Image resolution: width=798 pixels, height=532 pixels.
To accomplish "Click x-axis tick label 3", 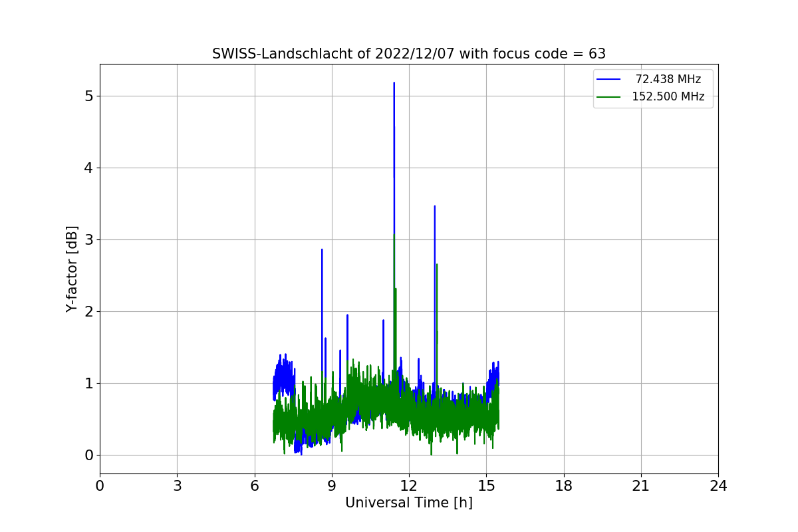I will click(x=177, y=486).
